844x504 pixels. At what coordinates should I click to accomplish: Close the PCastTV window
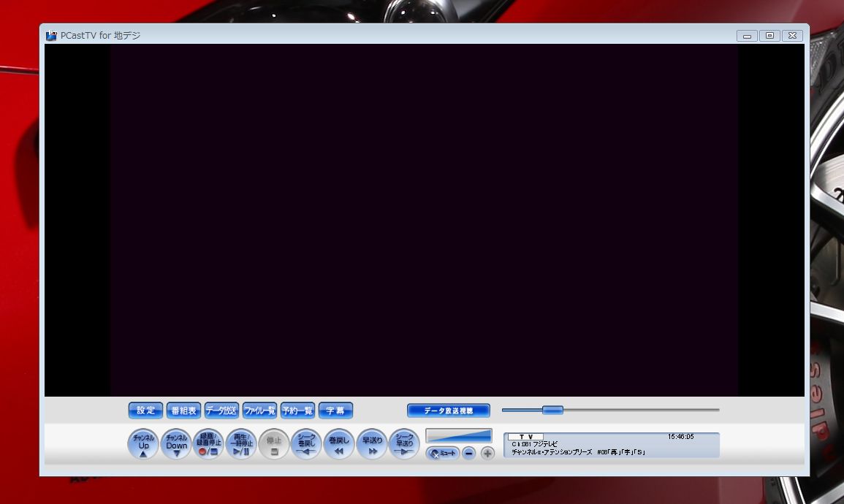coord(792,36)
